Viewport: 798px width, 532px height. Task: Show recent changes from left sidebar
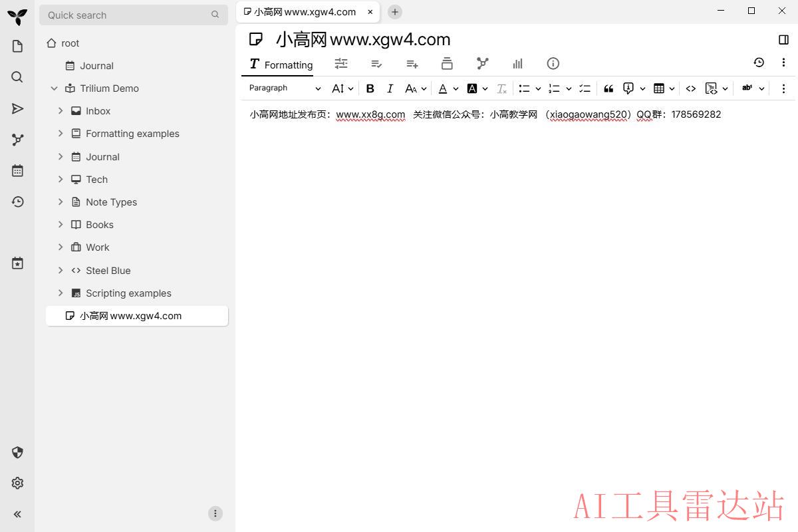17,201
